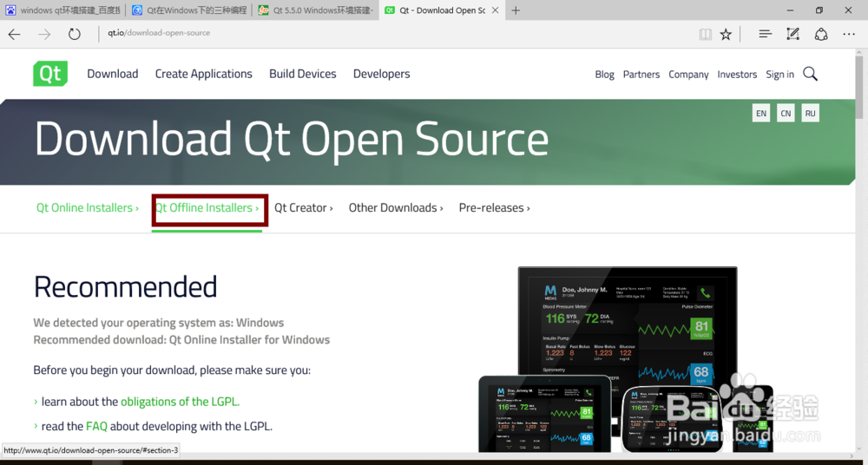Open the Developers menu

pos(381,75)
